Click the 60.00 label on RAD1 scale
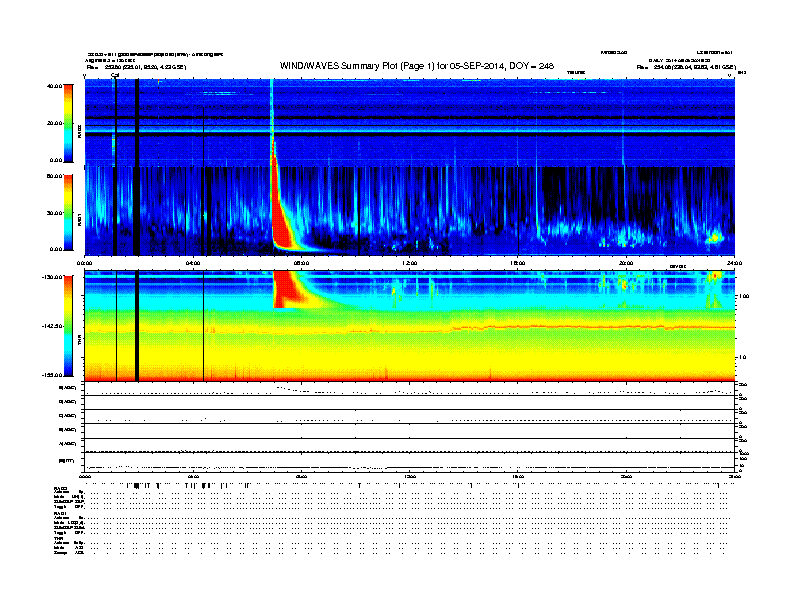Viewport: 792px width, 612px height. pyautogui.click(x=54, y=176)
